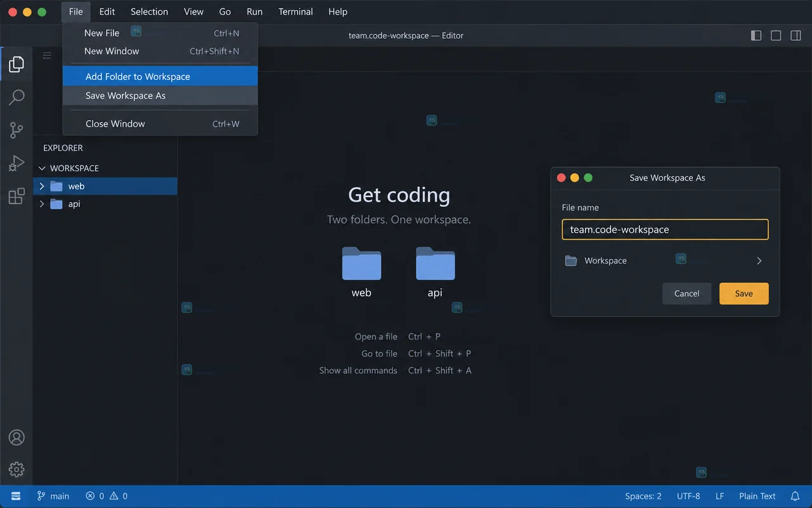Click the Open a file shortcut hint
The width and height of the screenshot is (812, 508).
(397, 337)
